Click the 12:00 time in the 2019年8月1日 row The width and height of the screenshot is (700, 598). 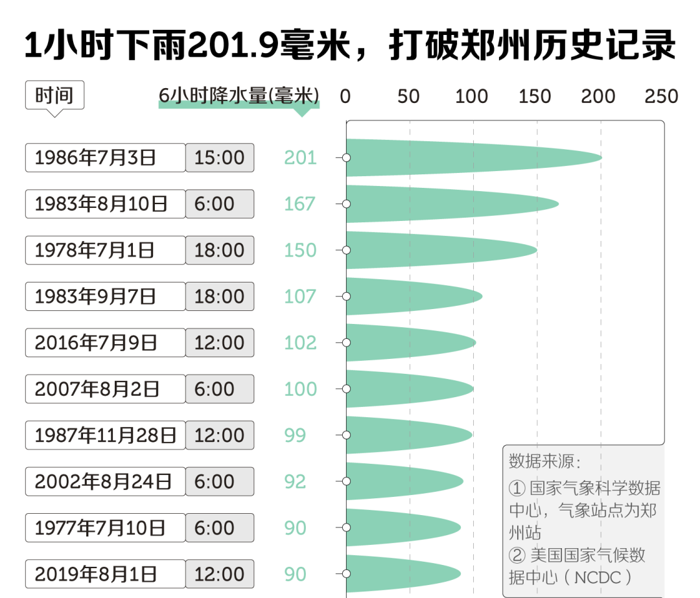(220, 574)
